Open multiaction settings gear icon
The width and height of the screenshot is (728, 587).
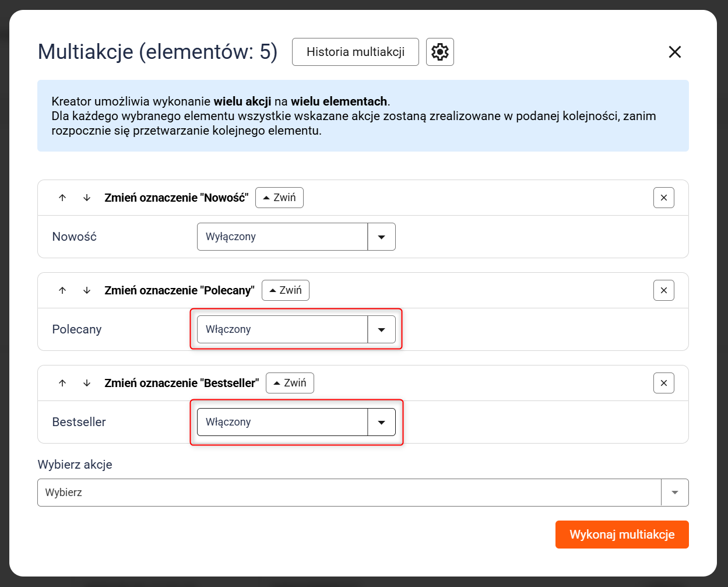coord(439,52)
